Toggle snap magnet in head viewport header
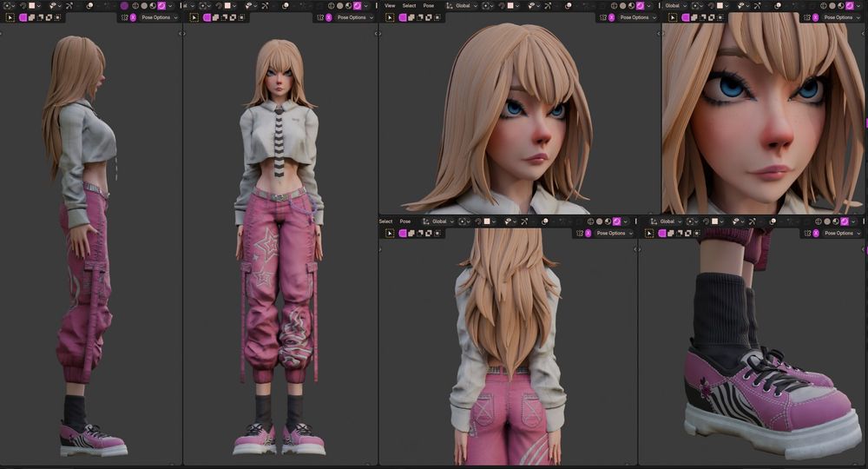The width and height of the screenshot is (868, 469). tap(502, 5)
